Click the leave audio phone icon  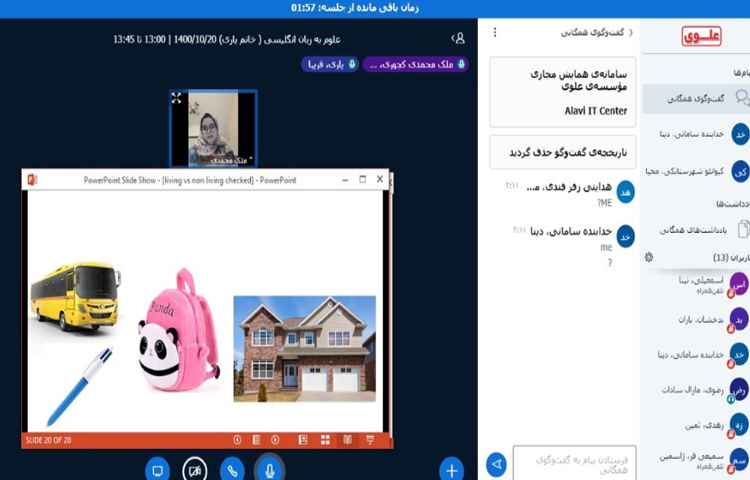(x=232, y=469)
